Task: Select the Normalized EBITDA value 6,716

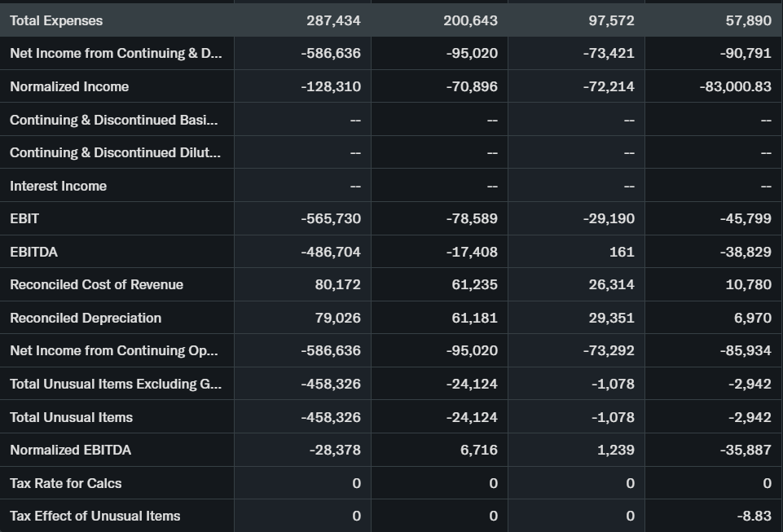Action: click(x=479, y=450)
